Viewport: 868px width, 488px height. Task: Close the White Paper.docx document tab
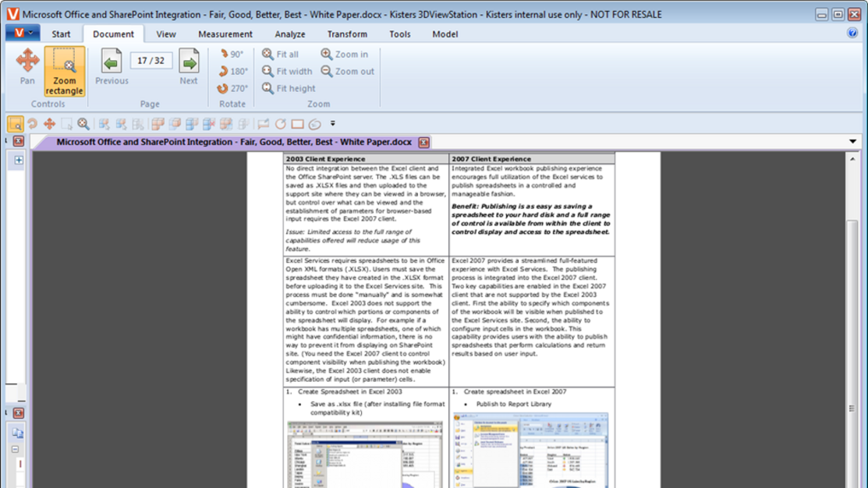(424, 142)
